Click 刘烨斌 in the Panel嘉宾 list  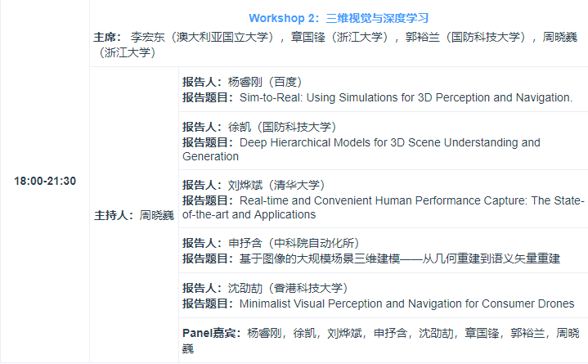[344, 334]
